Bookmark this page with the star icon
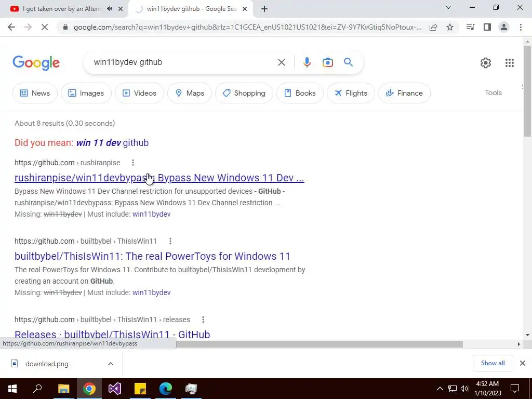 coord(450,27)
